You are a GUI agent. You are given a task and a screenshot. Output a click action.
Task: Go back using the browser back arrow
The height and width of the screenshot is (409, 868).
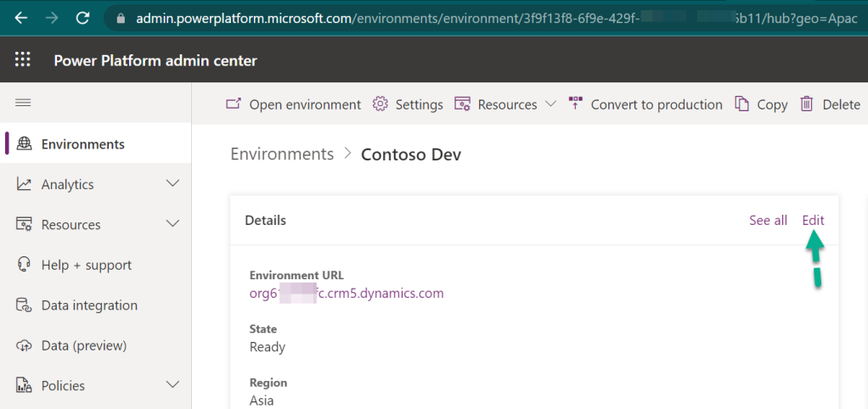[x=21, y=18]
